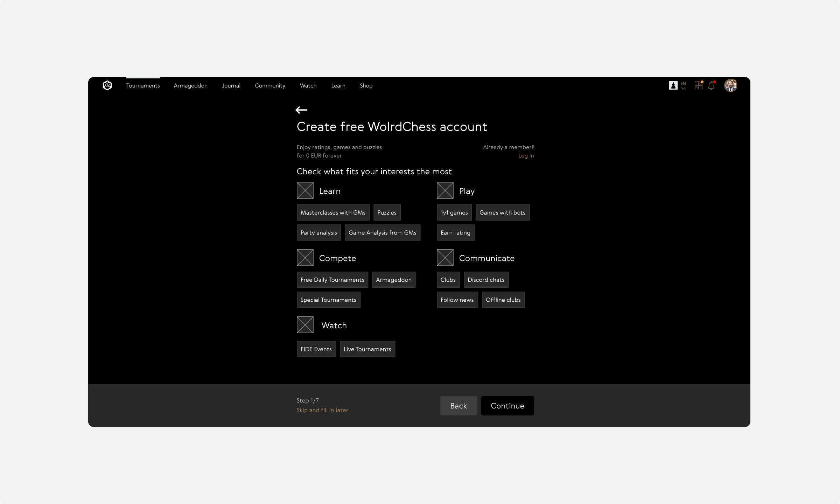Open the Tournaments nav tab
Viewport: 840px width, 504px height.
pyautogui.click(x=143, y=85)
